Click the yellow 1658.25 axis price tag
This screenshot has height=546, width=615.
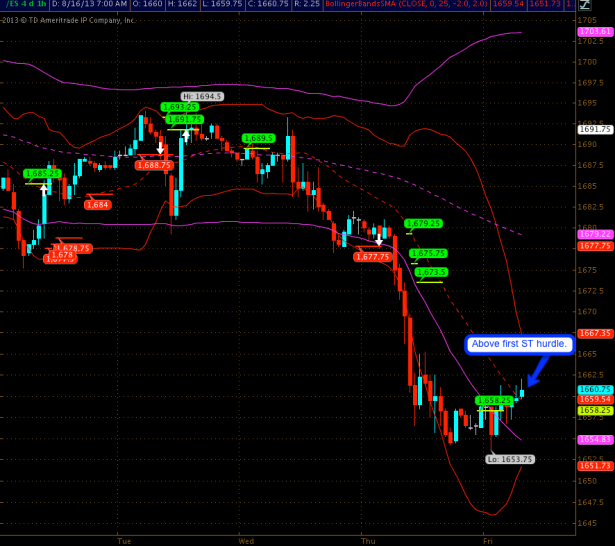click(x=595, y=410)
